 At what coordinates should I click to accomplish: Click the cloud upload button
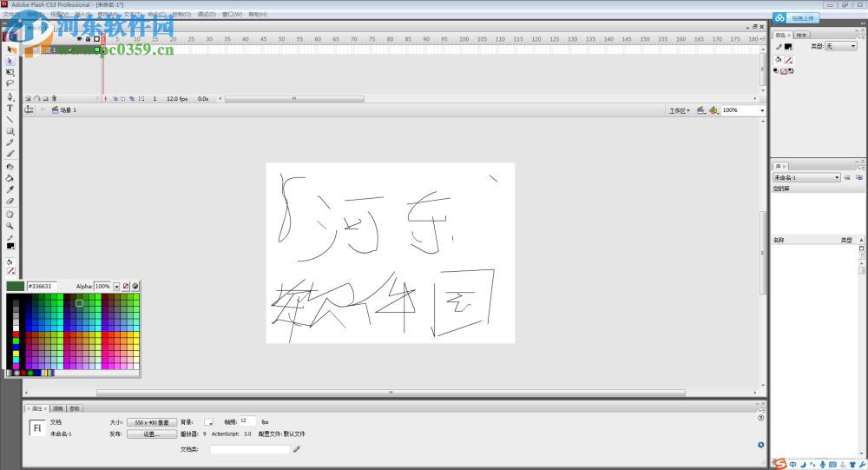tap(796, 18)
